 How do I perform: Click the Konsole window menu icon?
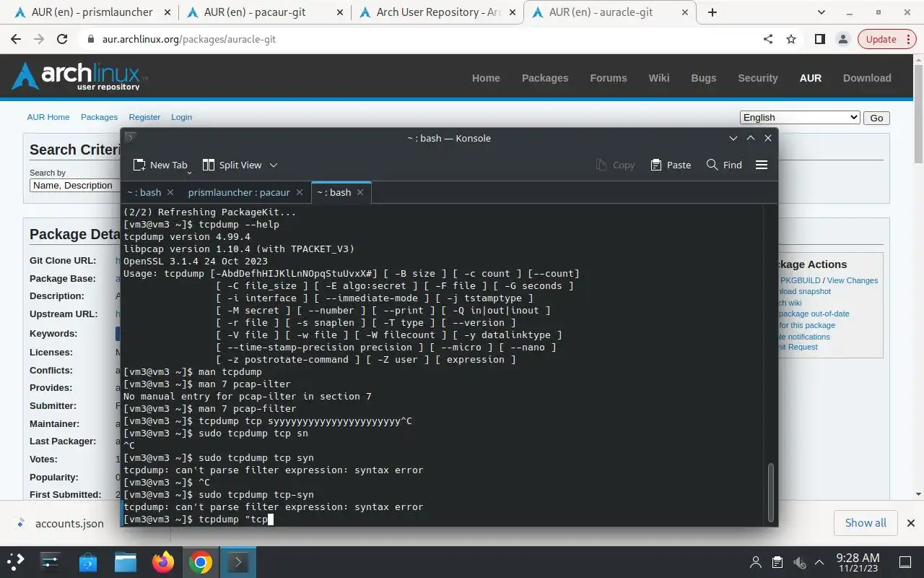(131, 138)
